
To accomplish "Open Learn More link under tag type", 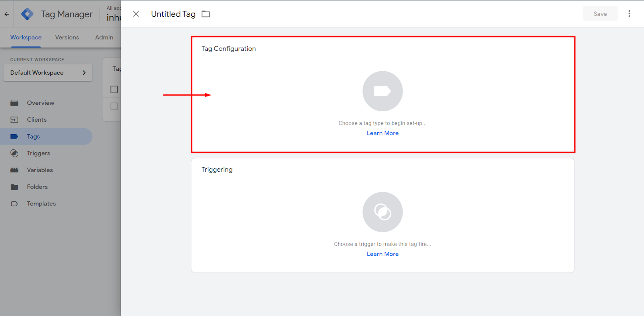I will click(x=382, y=133).
